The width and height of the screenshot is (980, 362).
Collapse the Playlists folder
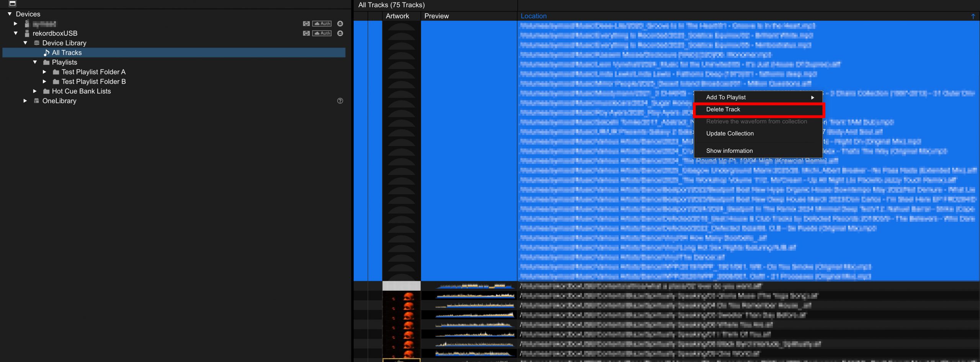(35, 62)
